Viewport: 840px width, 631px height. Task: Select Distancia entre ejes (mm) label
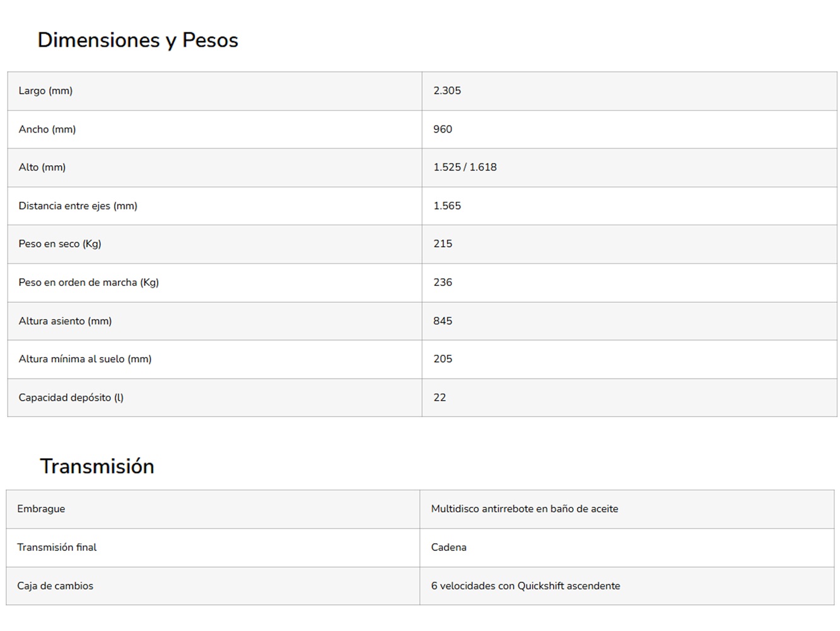coord(78,206)
